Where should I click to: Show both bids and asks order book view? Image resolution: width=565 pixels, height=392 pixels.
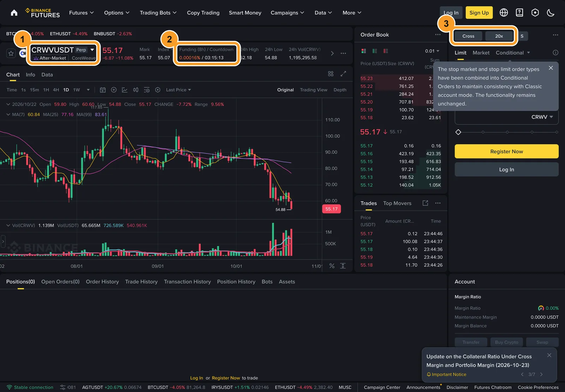point(364,51)
